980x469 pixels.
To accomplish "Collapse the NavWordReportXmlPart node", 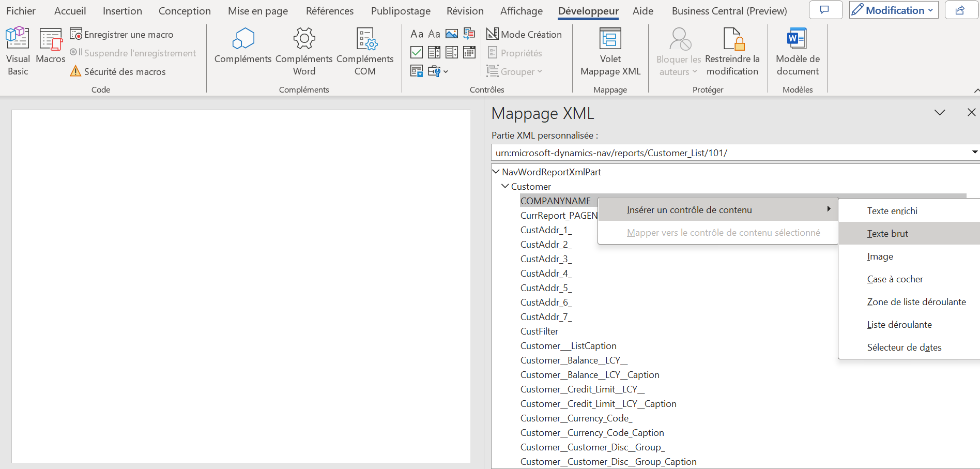I will (496, 172).
